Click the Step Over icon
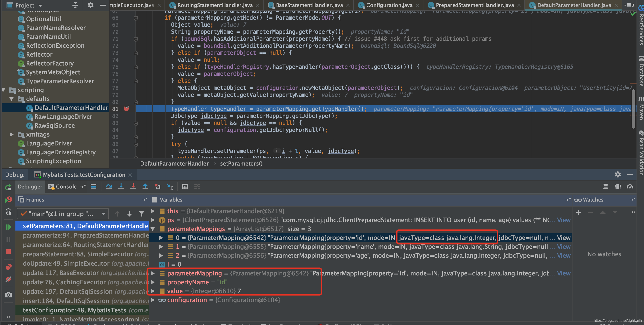 (109, 187)
